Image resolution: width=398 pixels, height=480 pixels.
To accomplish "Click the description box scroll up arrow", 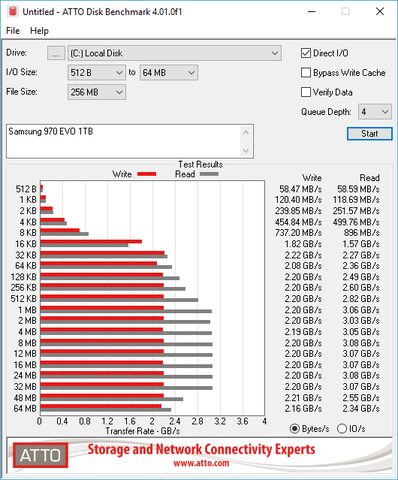I will pyautogui.click(x=246, y=132).
